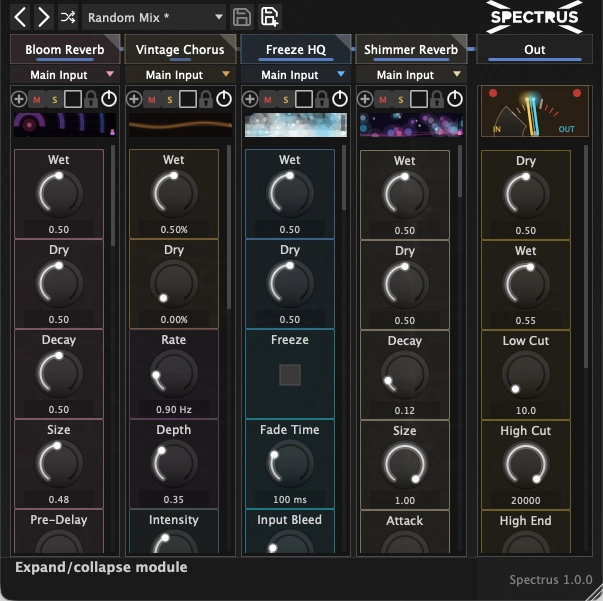Collapse Vintage Chorus via corner triangle
This screenshot has width=603, height=601.
coord(229,40)
